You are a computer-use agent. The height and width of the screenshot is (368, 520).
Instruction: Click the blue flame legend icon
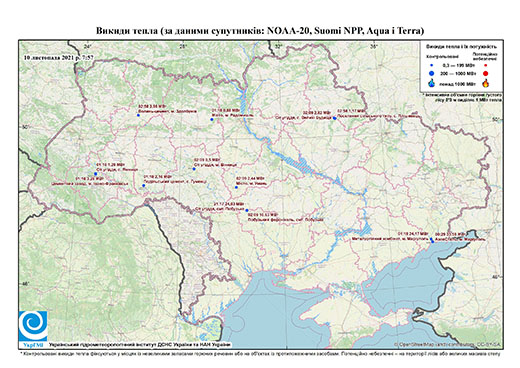coord(432,83)
